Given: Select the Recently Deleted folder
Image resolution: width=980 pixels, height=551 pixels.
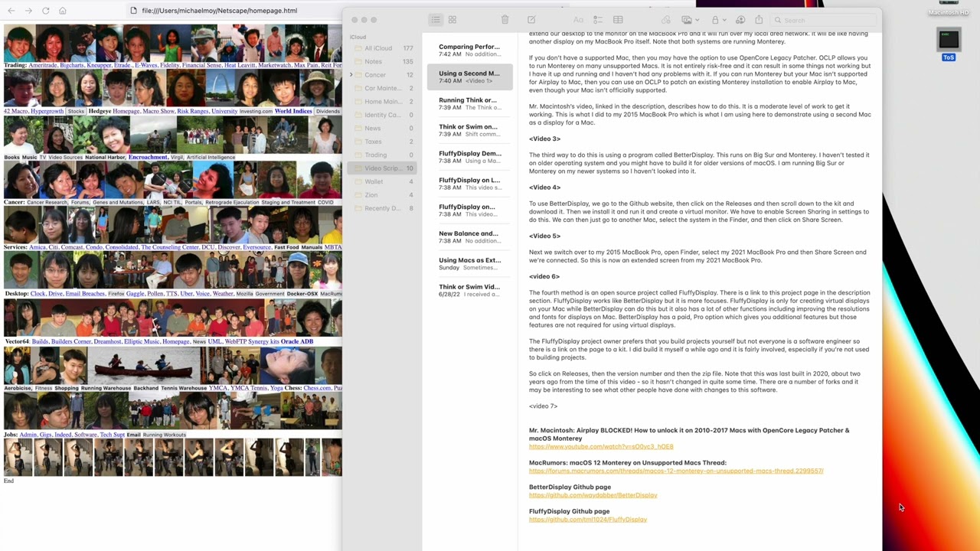Looking at the screenshot, I should tap(384, 208).
